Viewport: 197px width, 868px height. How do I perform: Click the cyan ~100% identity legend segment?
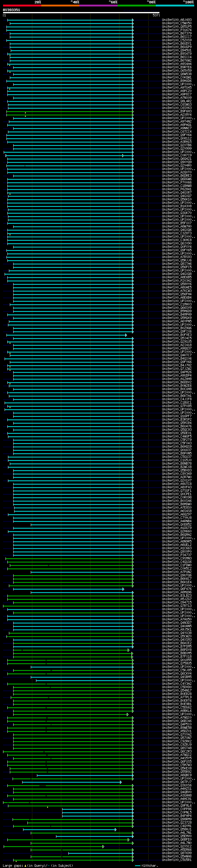[x=175, y=6]
